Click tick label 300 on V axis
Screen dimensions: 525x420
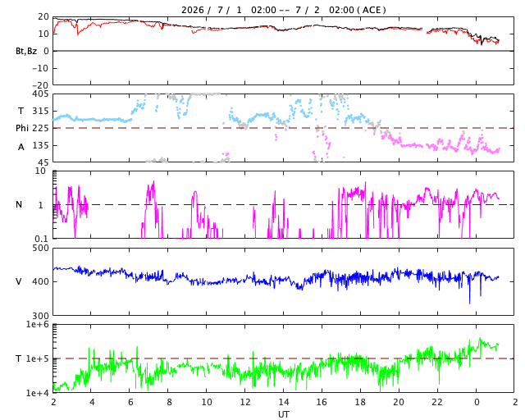click(40, 316)
